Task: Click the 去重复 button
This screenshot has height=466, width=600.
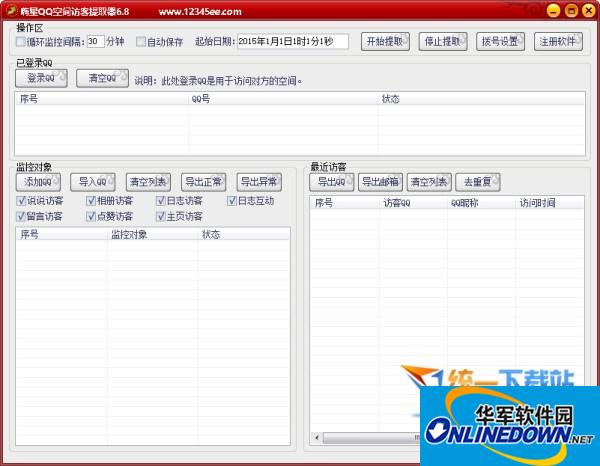Action: [x=478, y=182]
